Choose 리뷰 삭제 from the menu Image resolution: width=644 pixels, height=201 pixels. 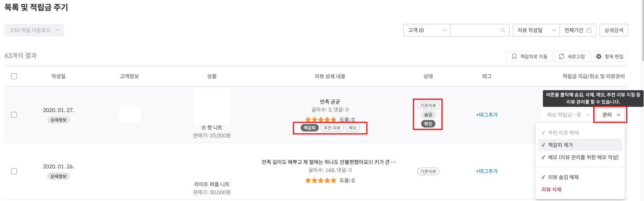pos(551,189)
